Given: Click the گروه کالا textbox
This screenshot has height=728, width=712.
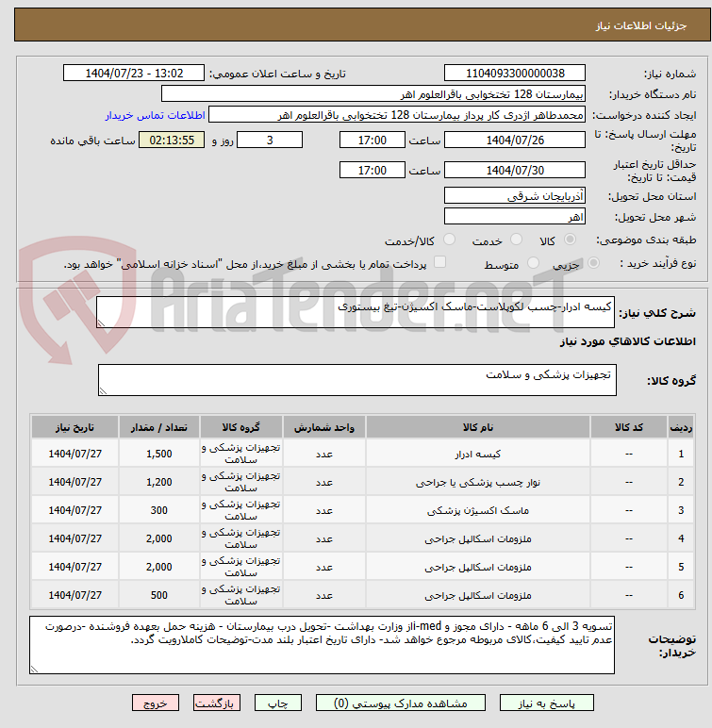Looking at the screenshot, I should [356, 380].
